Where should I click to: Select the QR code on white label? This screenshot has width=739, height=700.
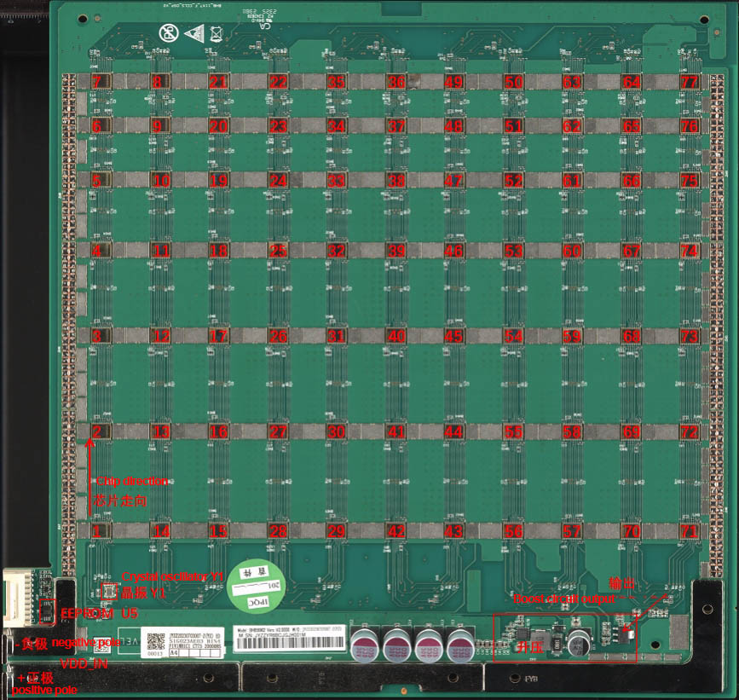coord(155,641)
